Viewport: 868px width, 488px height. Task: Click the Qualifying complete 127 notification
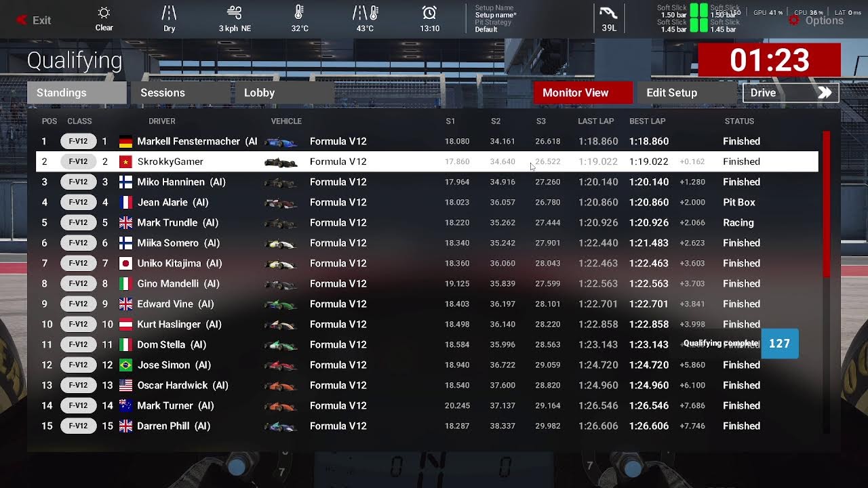740,344
